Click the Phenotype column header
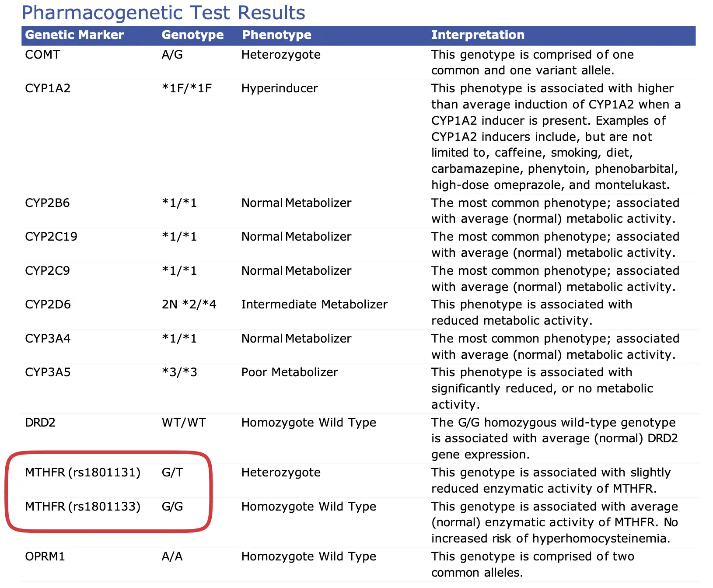This screenshot has height=588, width=713. [276, 35]
